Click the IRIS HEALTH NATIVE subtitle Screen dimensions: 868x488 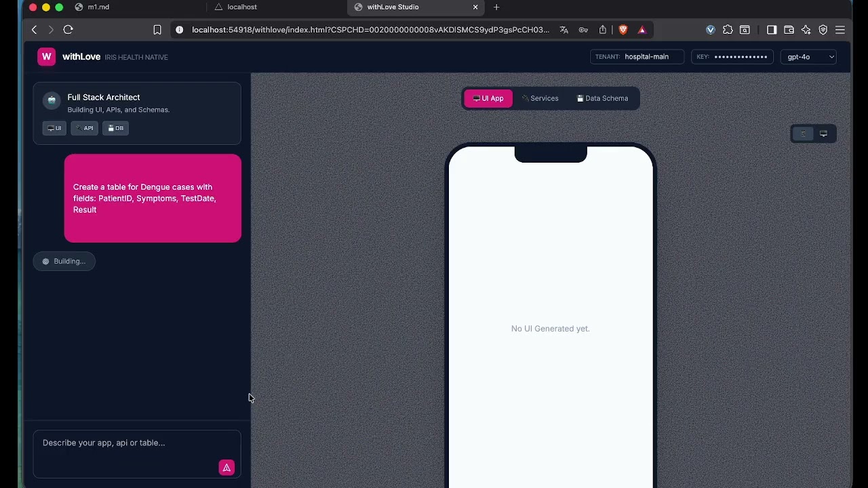point(136,57)
